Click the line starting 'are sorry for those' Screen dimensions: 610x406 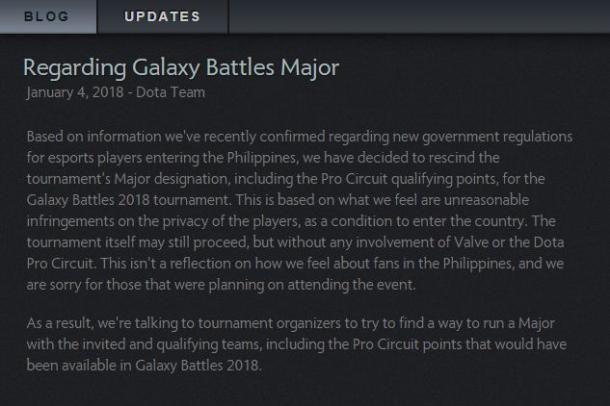point(221,285)
